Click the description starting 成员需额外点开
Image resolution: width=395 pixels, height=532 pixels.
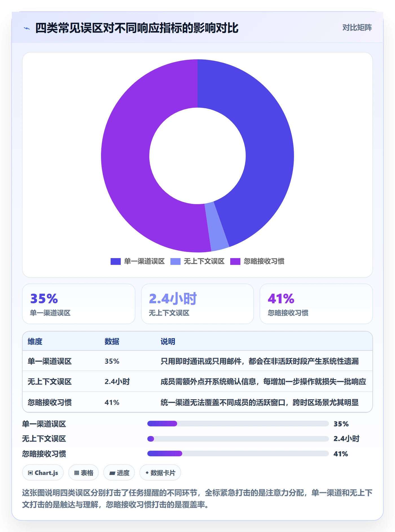(263, 381)
